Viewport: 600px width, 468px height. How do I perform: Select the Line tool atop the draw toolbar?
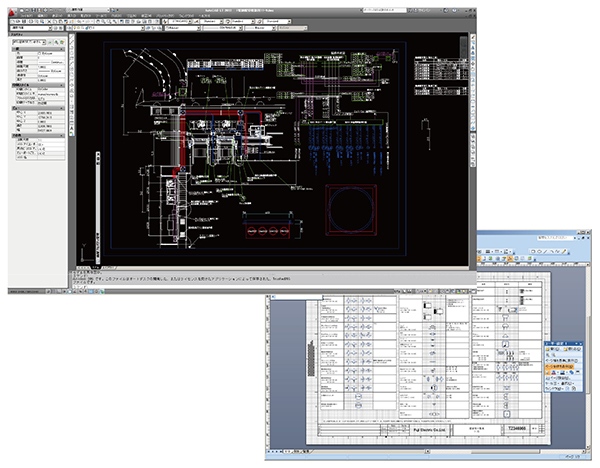[72, 38]
